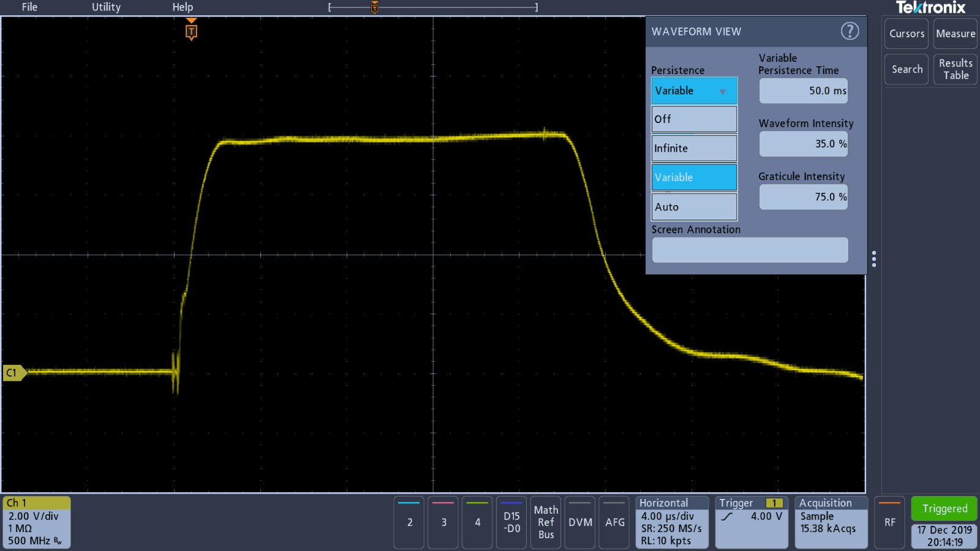
Task: Click the help question mark icon
Action: coord(850,31)
